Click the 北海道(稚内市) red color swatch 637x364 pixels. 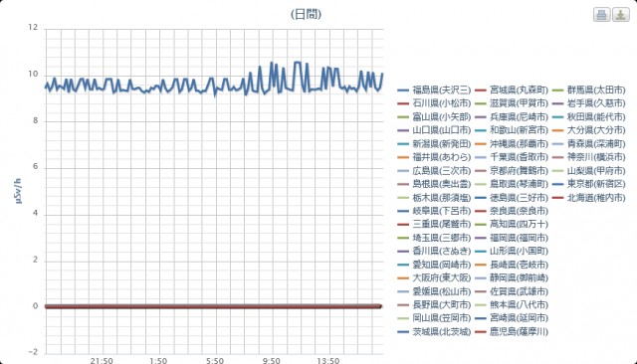(x=558, y=198)
